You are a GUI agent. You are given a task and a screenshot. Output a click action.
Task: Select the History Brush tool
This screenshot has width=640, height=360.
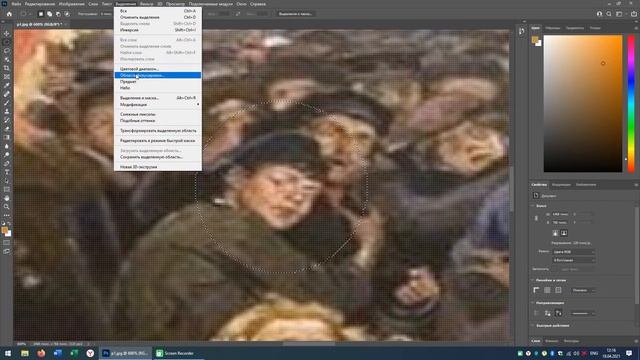[7, 120]
